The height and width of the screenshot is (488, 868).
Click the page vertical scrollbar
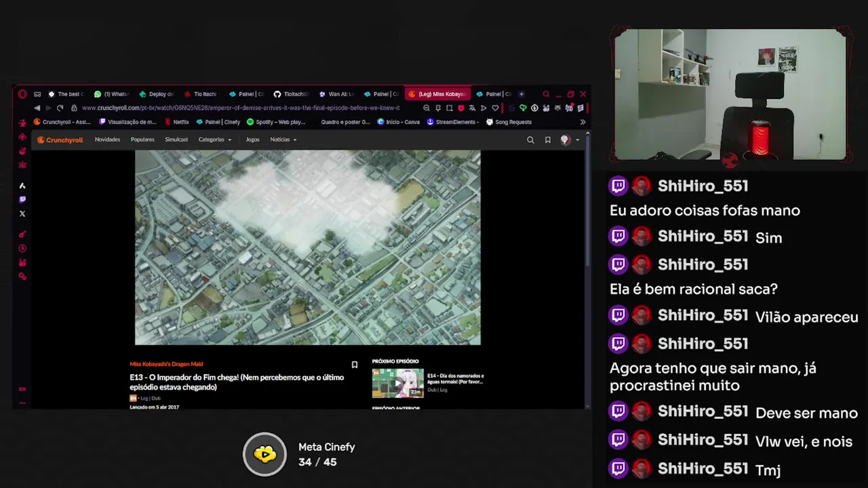point(587,200)
